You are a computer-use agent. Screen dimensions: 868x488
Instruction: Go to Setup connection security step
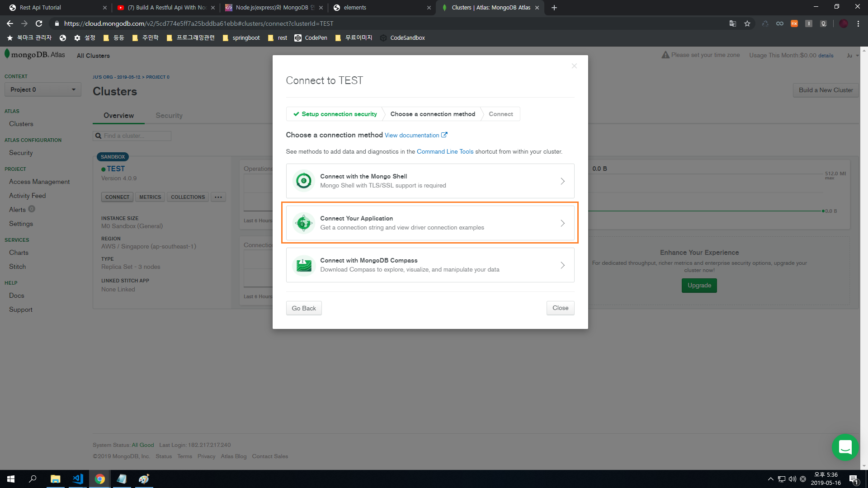tap(335, 114)
